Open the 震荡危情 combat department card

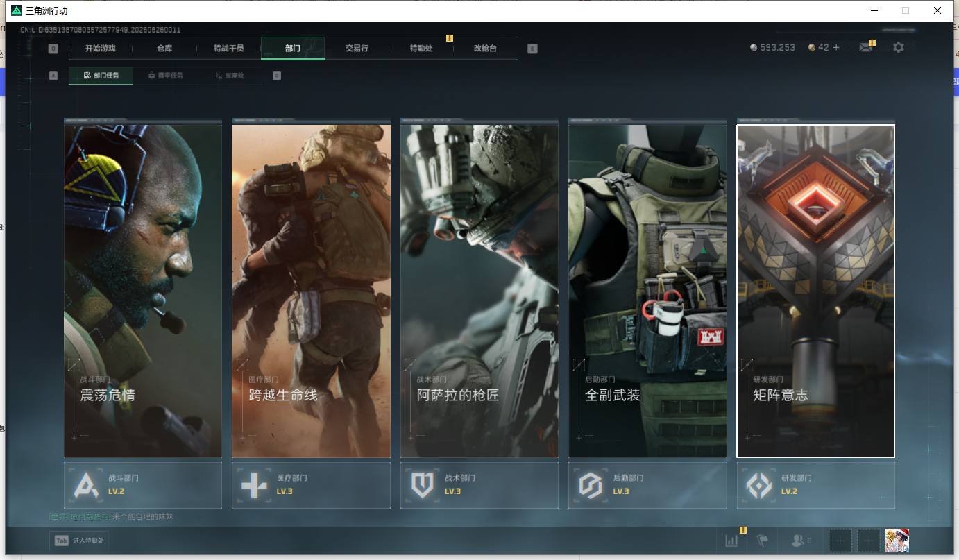coord(143,291)
